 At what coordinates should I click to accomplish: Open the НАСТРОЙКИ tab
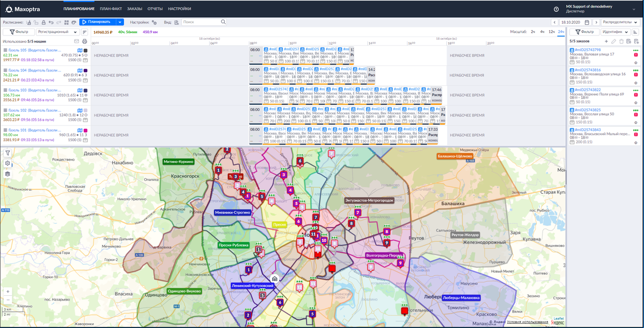[179, 9]
